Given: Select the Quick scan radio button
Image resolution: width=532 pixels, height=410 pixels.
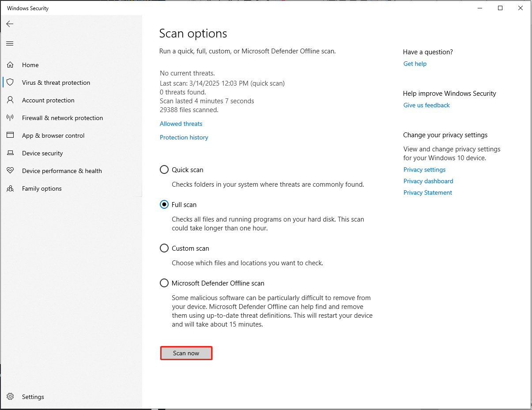Looking at the screenshot, I should point(164,169).
